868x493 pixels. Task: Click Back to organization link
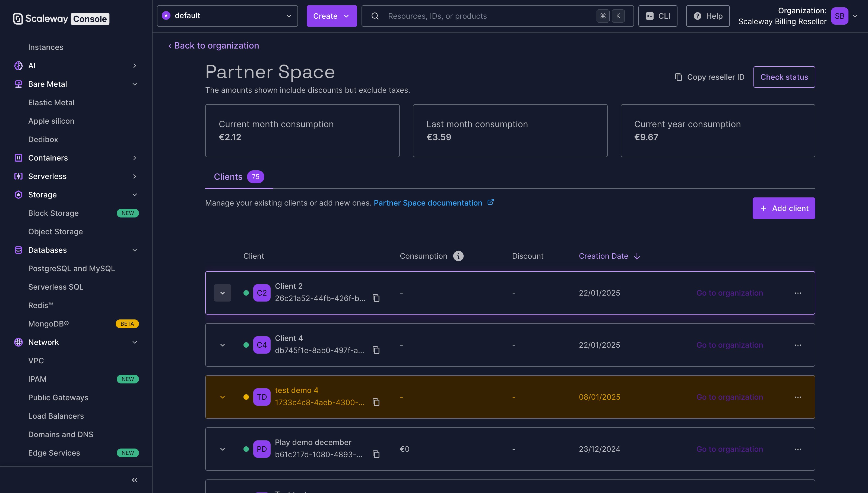coord(213,45)
